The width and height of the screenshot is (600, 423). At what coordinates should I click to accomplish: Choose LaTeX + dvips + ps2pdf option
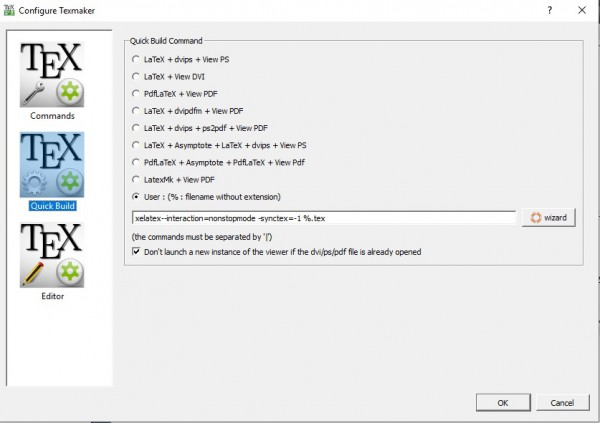[x=137, y=127]
